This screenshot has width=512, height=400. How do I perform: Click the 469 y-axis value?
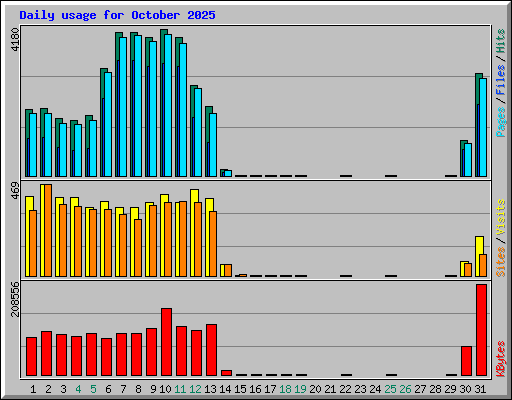point(15,190)
